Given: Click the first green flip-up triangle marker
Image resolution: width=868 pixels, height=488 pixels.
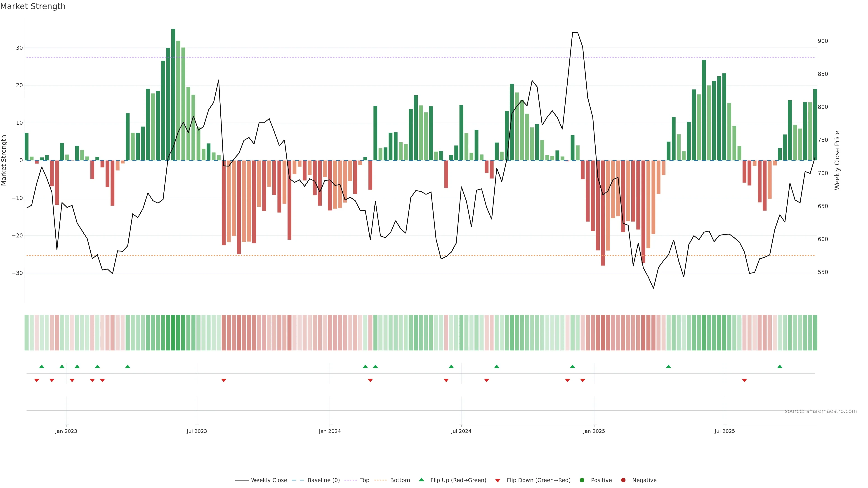Looking at the screenshot, I should pos(42,366).
